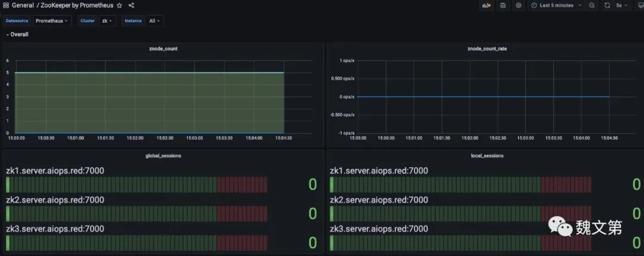
Task: Open the local_sessions panel title menu
Action: [x=487, y=156]
